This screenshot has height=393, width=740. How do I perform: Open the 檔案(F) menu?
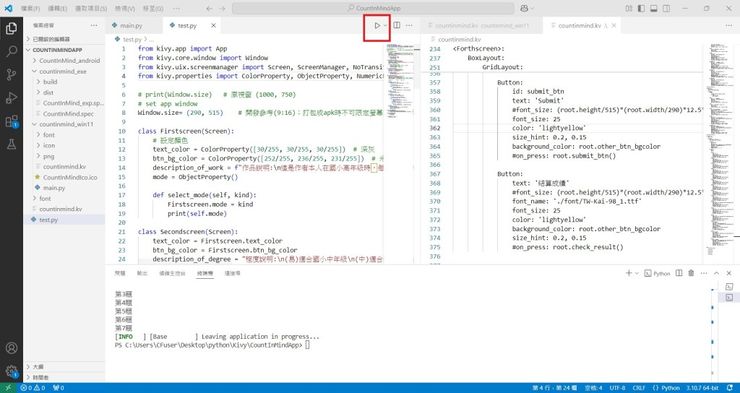[x=30, y=8]
